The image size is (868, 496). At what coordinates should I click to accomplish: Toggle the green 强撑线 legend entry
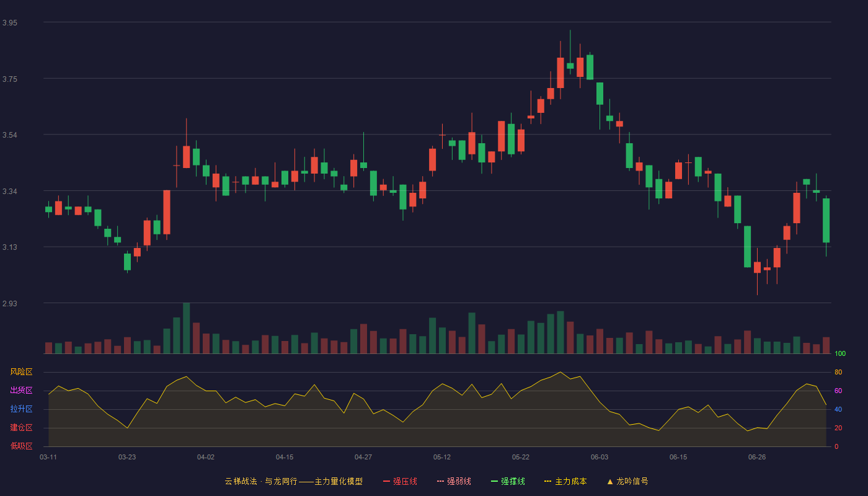click(x=508, y=481)
